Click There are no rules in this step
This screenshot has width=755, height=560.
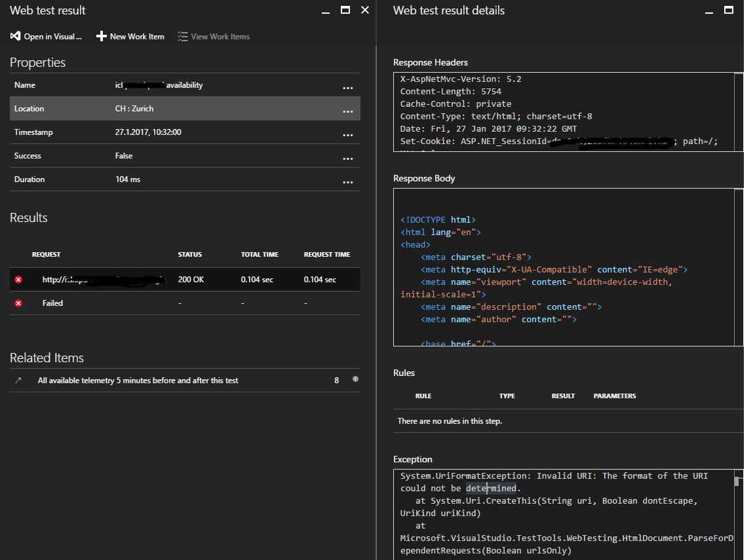pyautogui.click(x=450, y=421)
